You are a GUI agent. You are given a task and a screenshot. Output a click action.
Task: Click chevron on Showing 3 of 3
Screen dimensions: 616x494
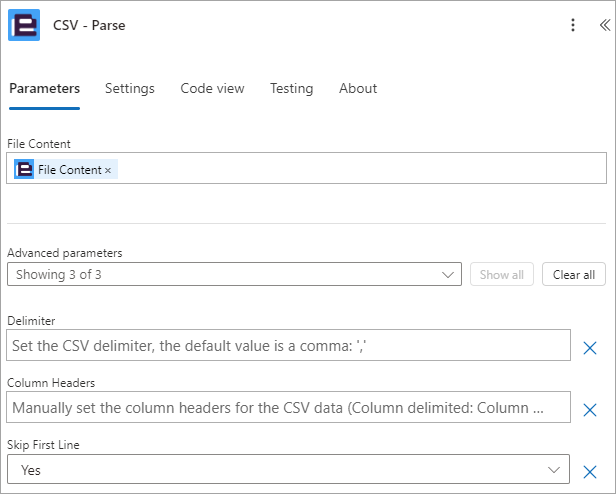(448, 274)
